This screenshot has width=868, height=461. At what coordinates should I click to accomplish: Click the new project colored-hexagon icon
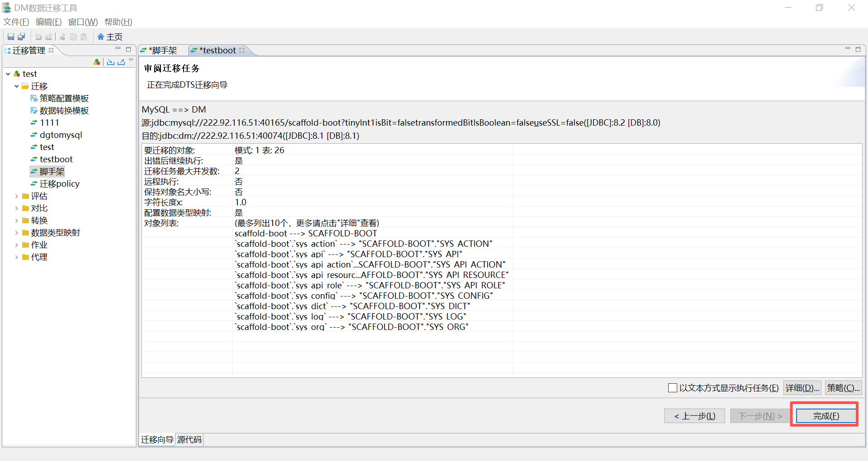point(97,62)
